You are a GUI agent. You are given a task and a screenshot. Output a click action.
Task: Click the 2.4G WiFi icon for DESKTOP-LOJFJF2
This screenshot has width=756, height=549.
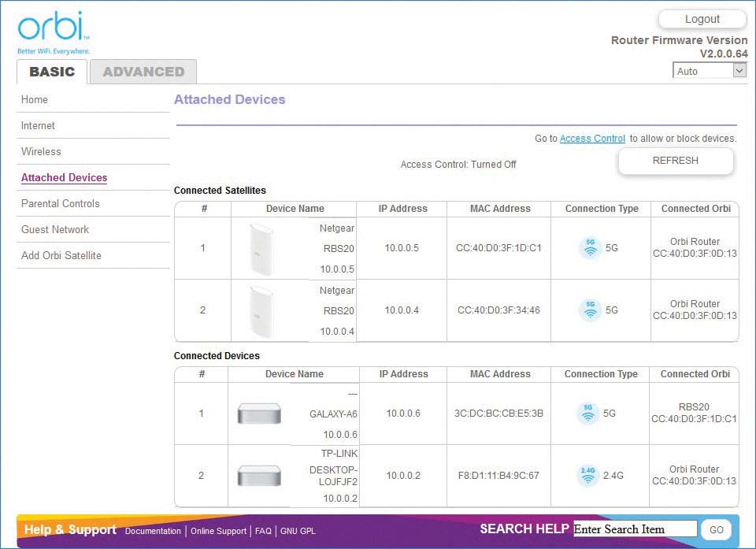point(587,476)
